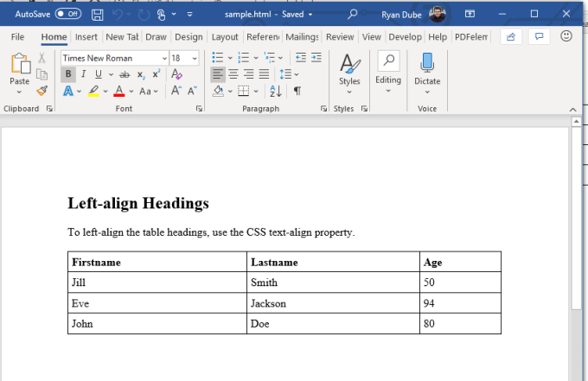588x381 pixels.
Task: Click the Share icon button
Action: 511,36
